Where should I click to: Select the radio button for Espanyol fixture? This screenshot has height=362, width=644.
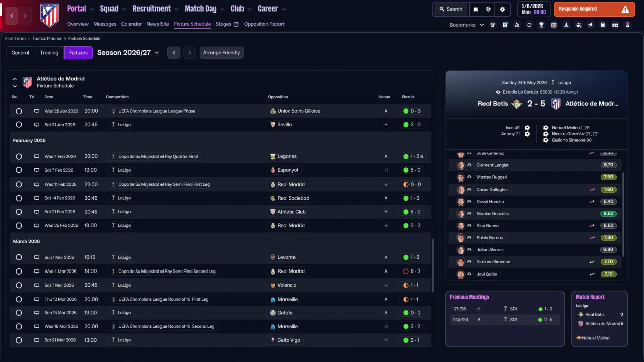tap(19, 170)
